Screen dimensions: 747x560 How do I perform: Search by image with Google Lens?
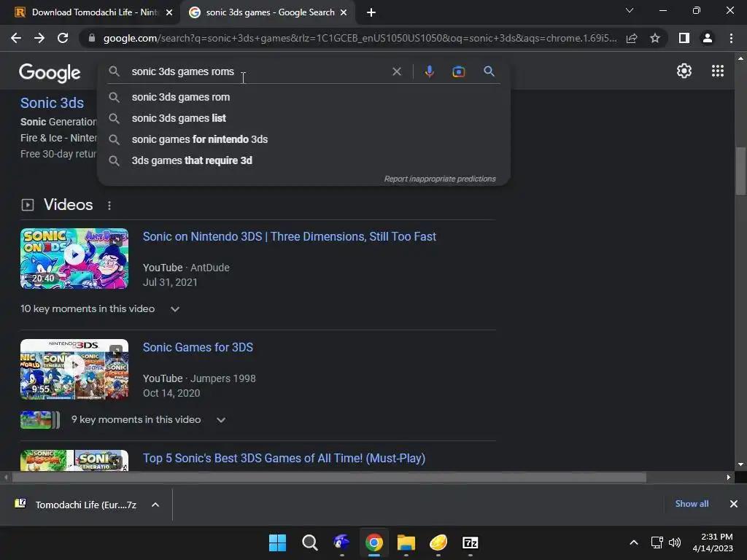coord(458,71)
